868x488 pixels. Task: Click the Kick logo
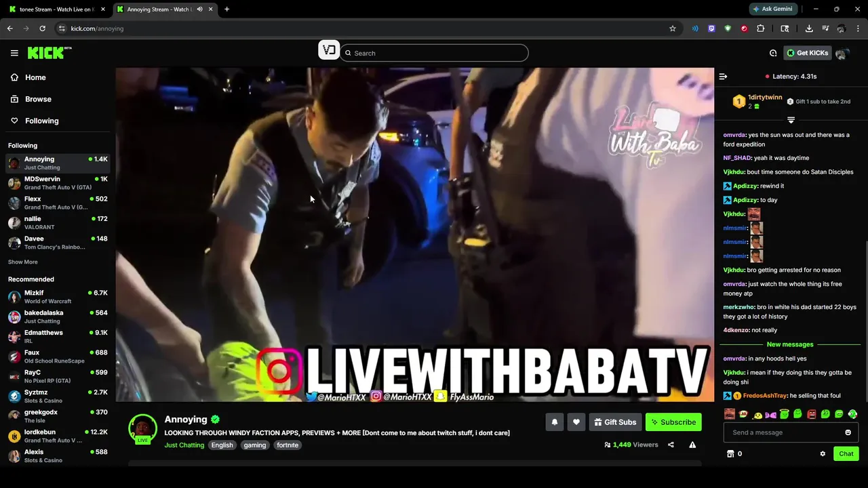pyautogui.click(x=49, y=53)
